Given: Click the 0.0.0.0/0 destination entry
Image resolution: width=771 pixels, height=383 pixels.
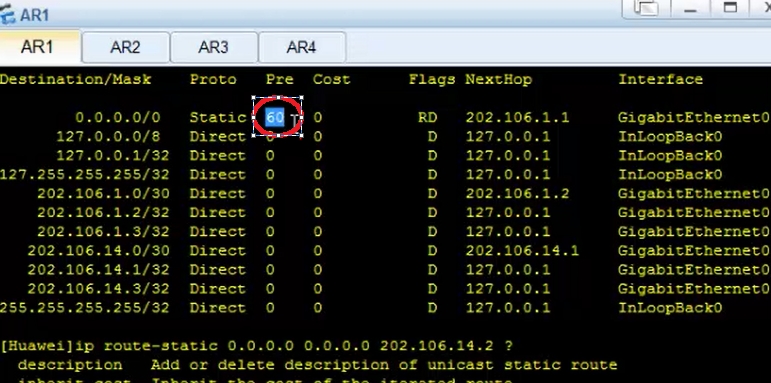Looking at the screenshot, I should click(x=118, y=118).
